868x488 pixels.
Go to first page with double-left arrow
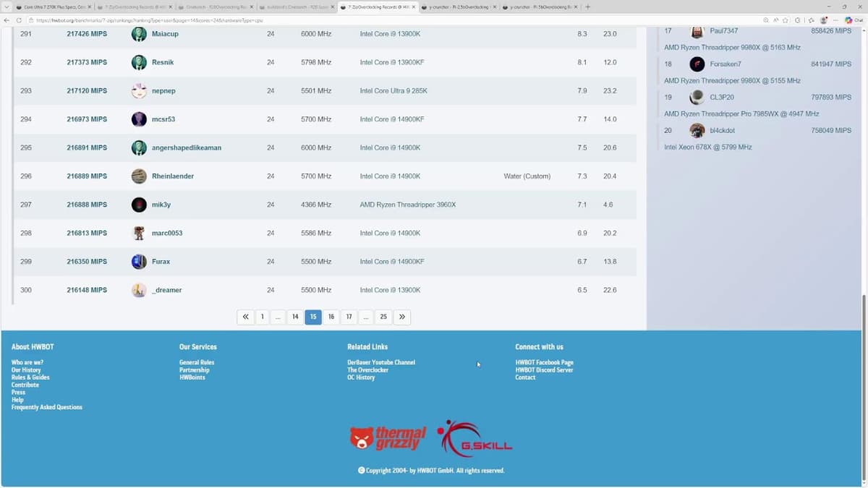click(x=245, y=317)
